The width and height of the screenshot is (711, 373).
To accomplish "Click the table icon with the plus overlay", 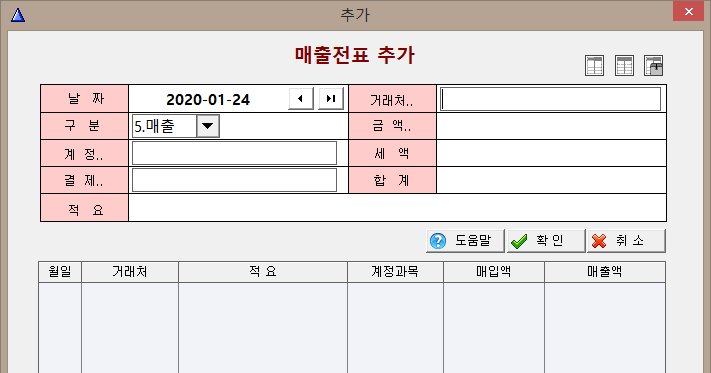I will (653, 66).
